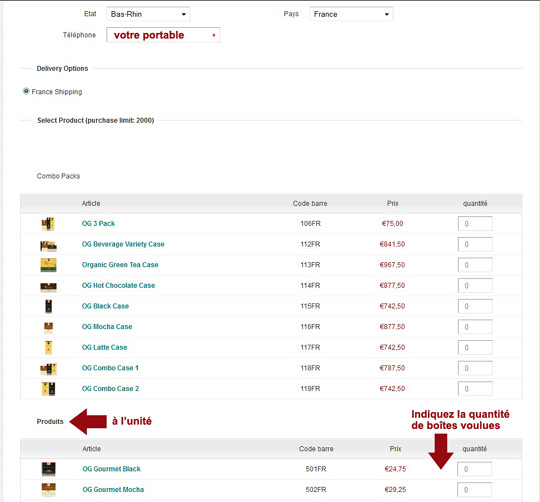Screen dimensions: 540x502
Task: Open the OG Mocha Case link
Action: coord(107,326)
